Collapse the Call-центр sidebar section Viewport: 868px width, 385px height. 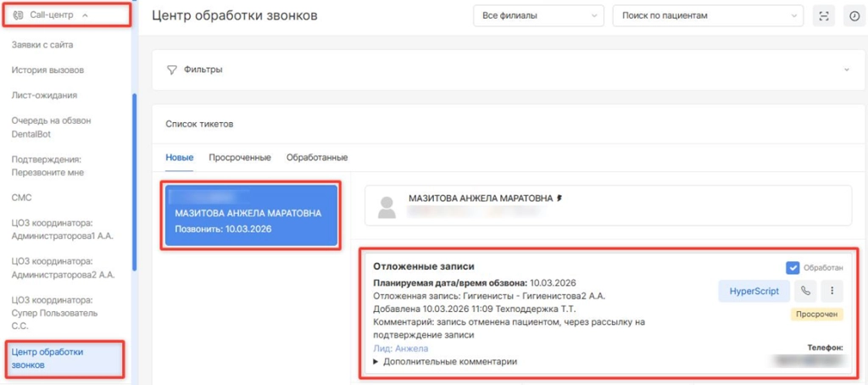point(86,15)
